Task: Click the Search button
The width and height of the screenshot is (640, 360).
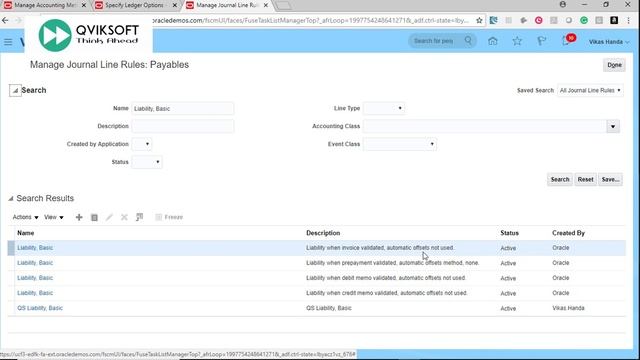Action: [560, 179]
